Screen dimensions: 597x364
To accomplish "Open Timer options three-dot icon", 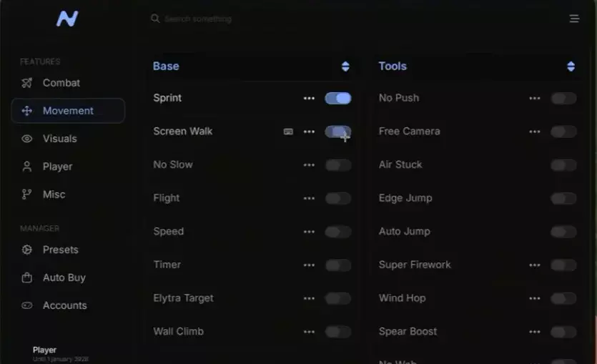I will 309,265.
